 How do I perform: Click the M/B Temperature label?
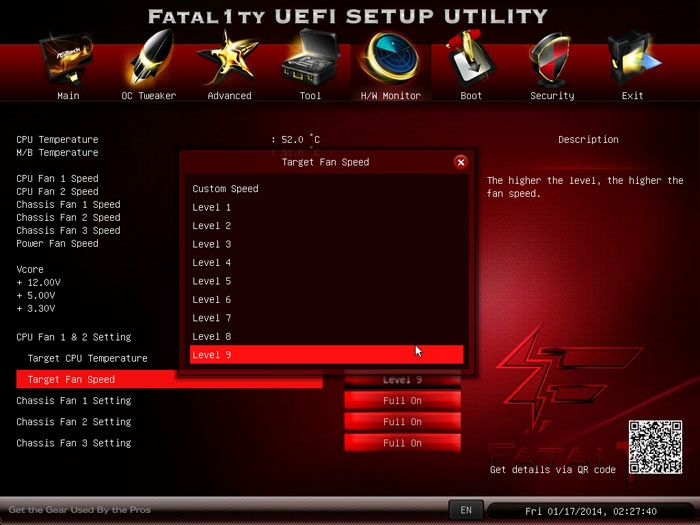point(57,152)
